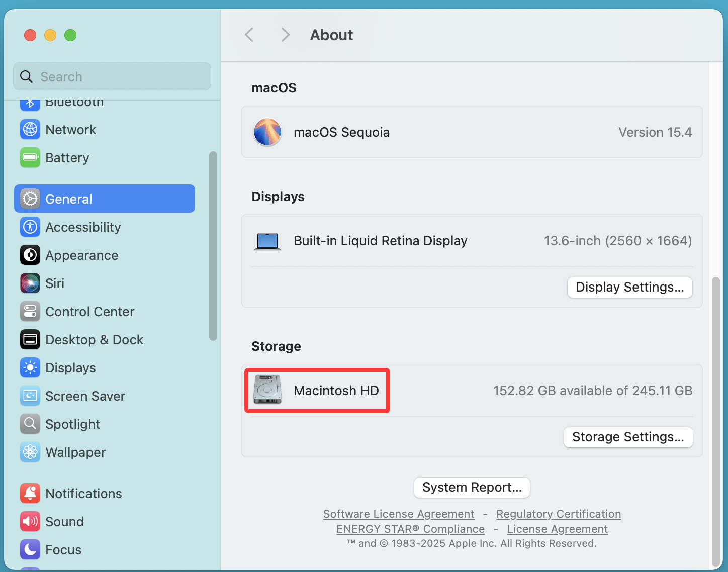Open Network settings from the sidebar
Screen dimensions: 728x572
(x=70, y=129)
